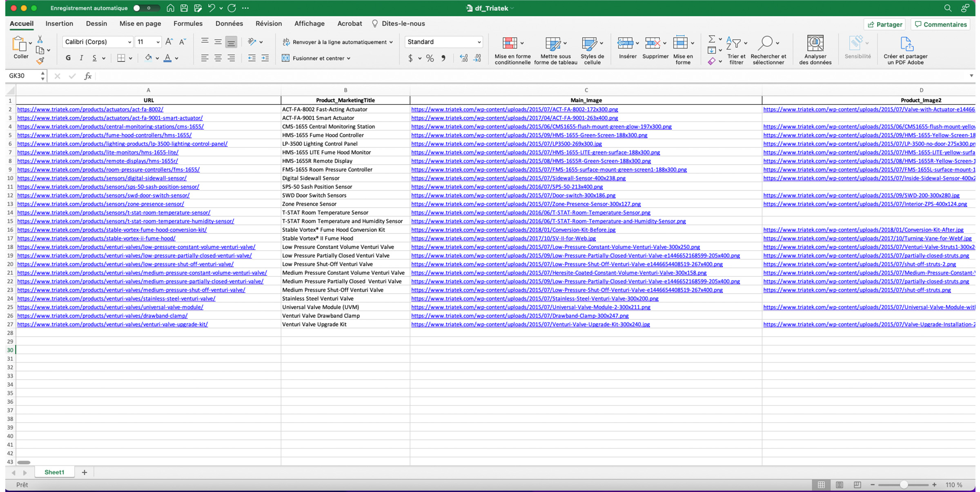Click the horizontal scrollbar thumb
The height and width of the screenshot is (492, 980).
point(24,462)
